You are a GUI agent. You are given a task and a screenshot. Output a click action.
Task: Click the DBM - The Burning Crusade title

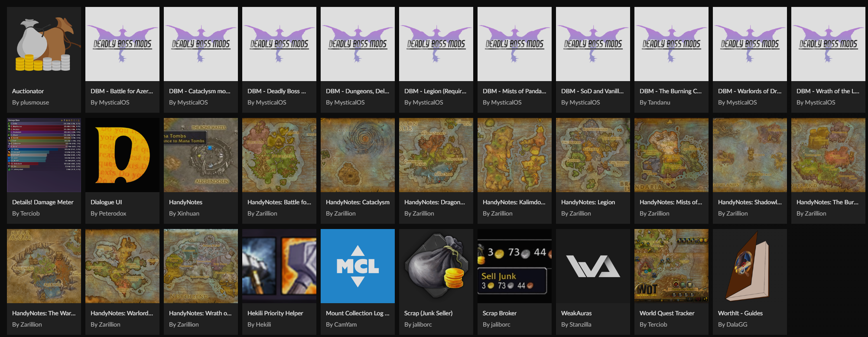pyautogui.click(x=670, y=91)
